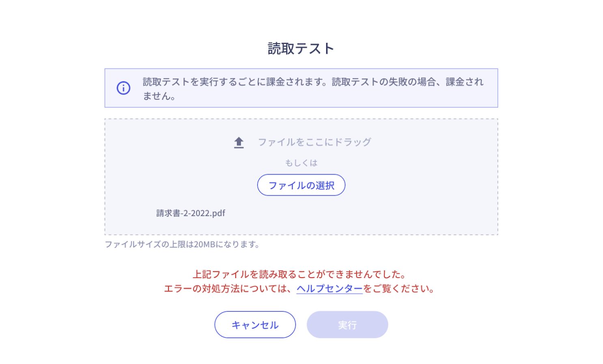Click the もしくは label
This screenshot has height=364, width=603.
point(301,163)
